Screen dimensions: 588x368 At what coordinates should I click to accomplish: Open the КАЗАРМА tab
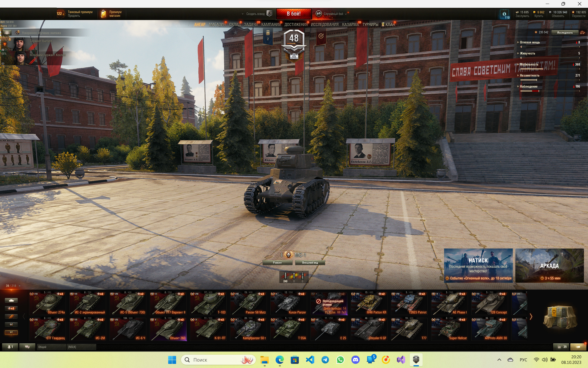pos(350,25)
